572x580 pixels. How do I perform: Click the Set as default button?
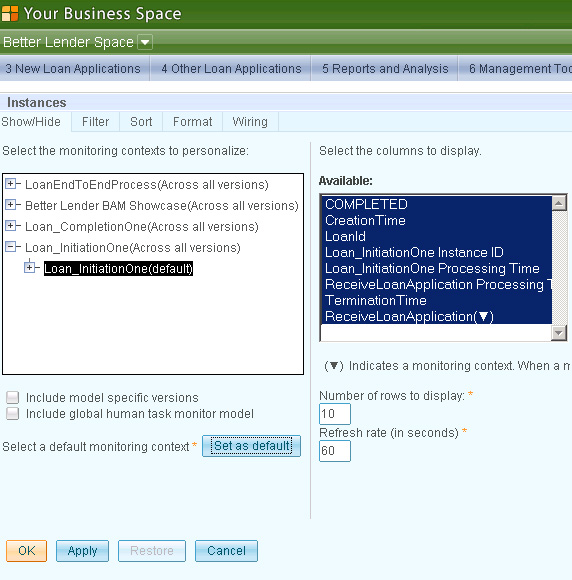252,446
